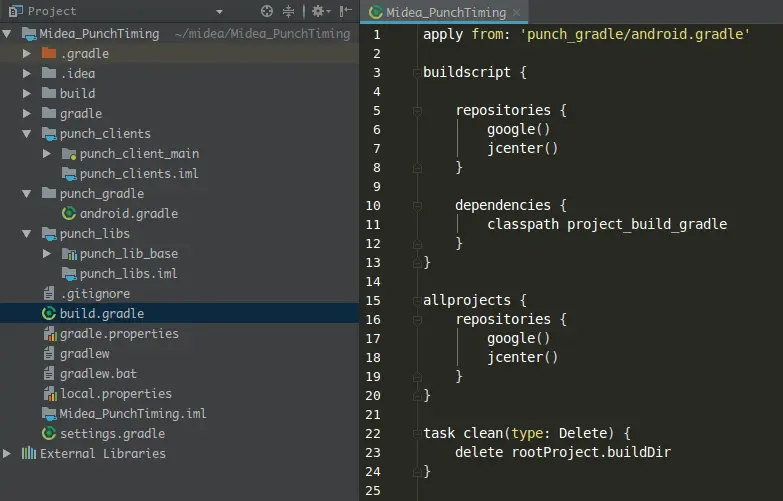Click the 'punch_gradle/android.gradle' string
783x501 pixels.
pos(635,34)
